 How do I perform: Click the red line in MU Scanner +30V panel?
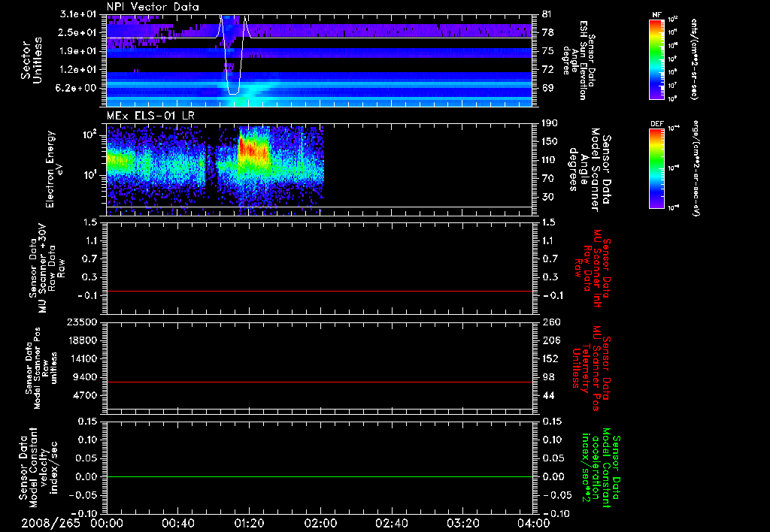[x=320, y=291]
